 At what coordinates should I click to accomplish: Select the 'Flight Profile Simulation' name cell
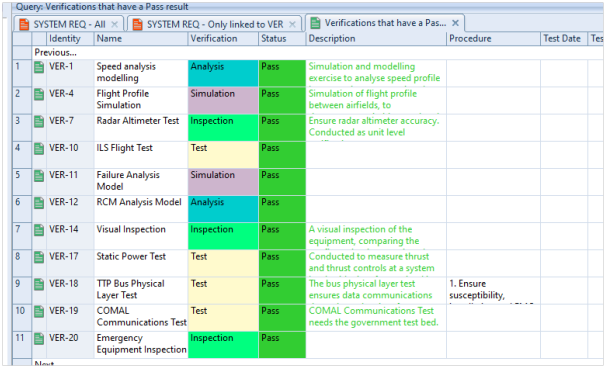[x=141, y=100]
